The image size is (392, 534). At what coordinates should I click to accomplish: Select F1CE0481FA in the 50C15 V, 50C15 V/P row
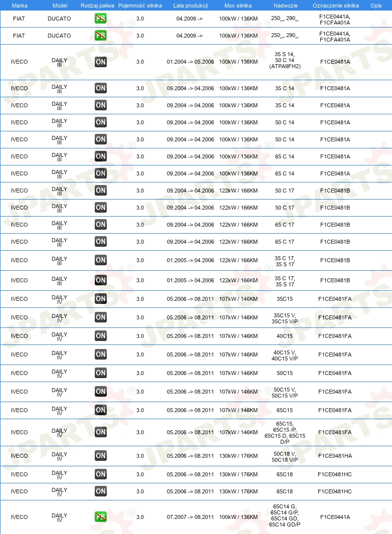click(335, 392)
